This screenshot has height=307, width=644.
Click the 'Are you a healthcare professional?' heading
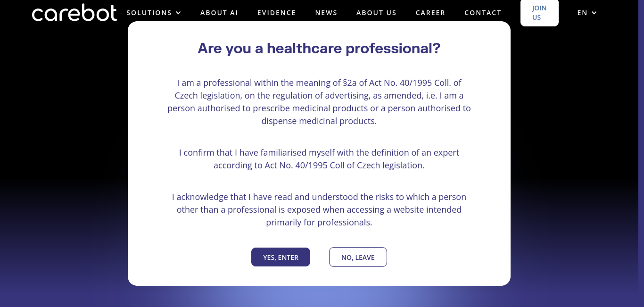tap(319, 48)
